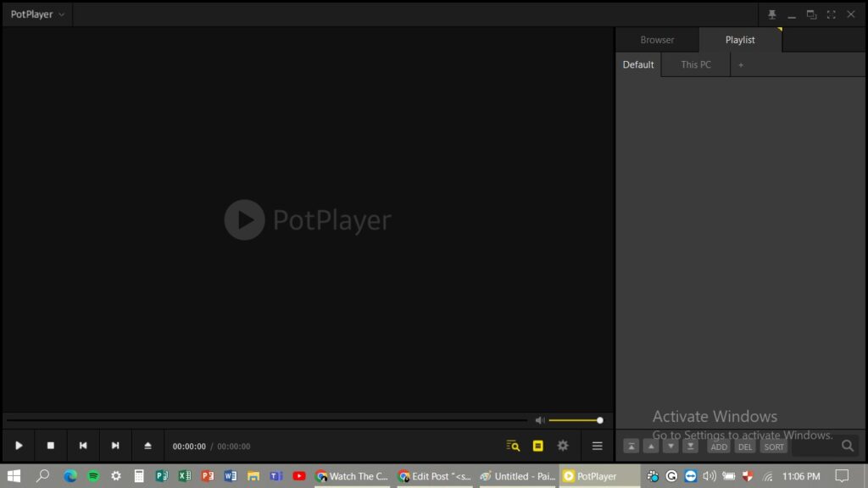The width and height of the screenshot is (868, 488).
Task: Jump to the previous track
Action: tap(83, 446)
